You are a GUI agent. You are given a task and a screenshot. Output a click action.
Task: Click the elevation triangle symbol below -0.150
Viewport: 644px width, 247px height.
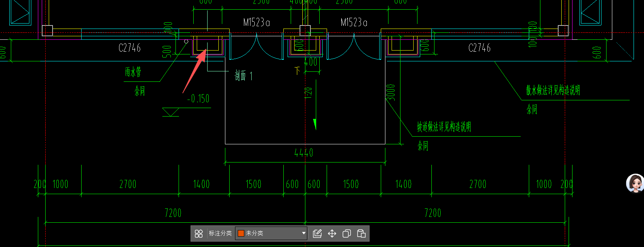point(170,112)
